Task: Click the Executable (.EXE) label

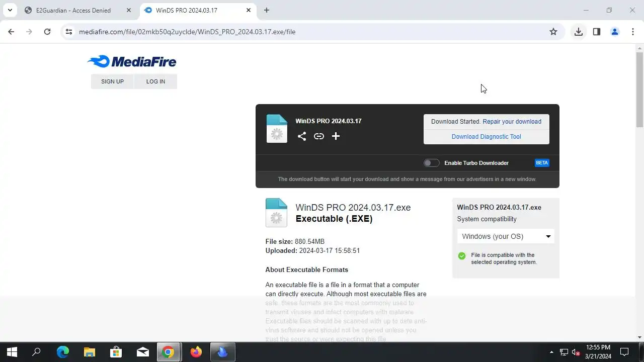Action: coord(334,219)
